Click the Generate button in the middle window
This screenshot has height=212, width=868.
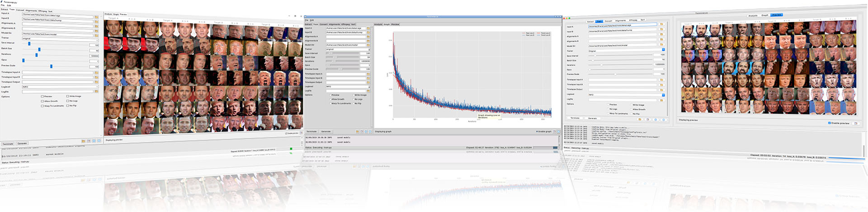[x=326, y=131]
